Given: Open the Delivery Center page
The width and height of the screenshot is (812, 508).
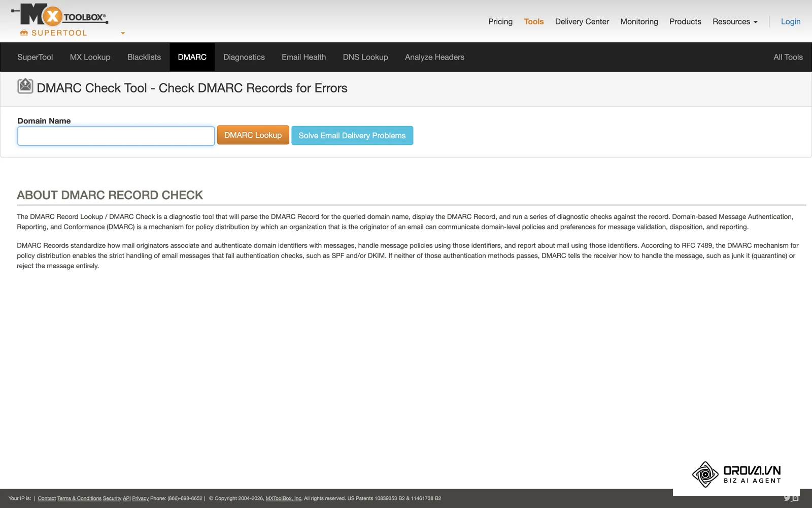Looking at the screenshot, I should coord(582,21).
